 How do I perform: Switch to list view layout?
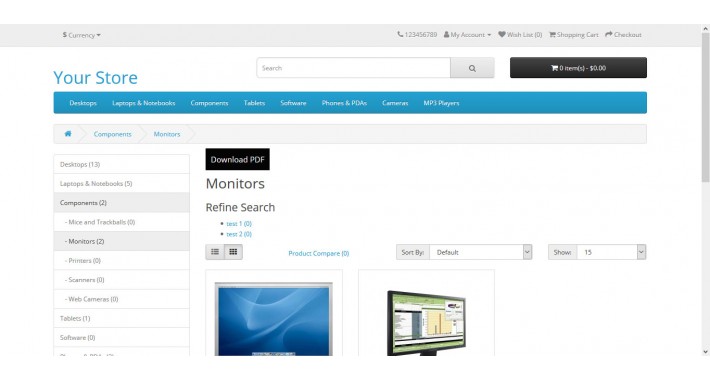215,252
